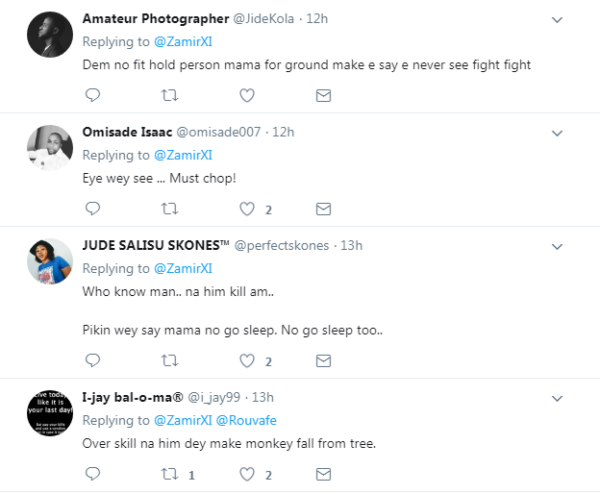Reply to I-jay bal-o-ma's tweet
This screenshot has height=494, width=600.
click(x=93, y=474)
